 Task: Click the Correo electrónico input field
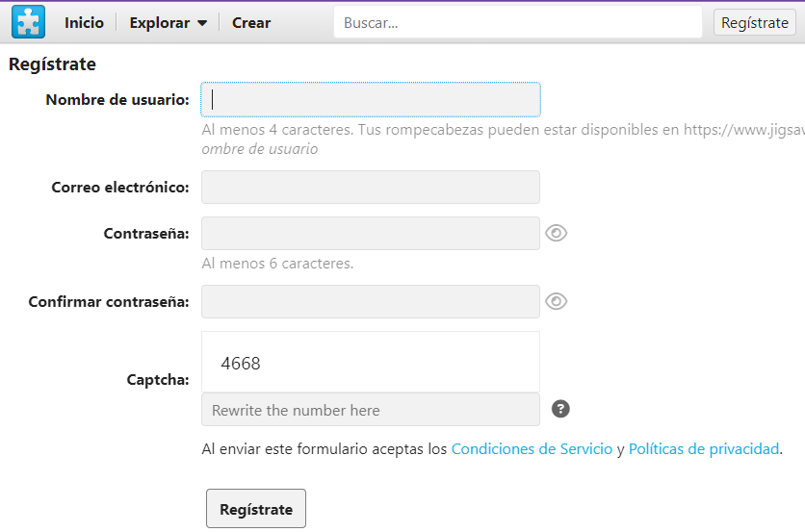[x=371, y=187]
